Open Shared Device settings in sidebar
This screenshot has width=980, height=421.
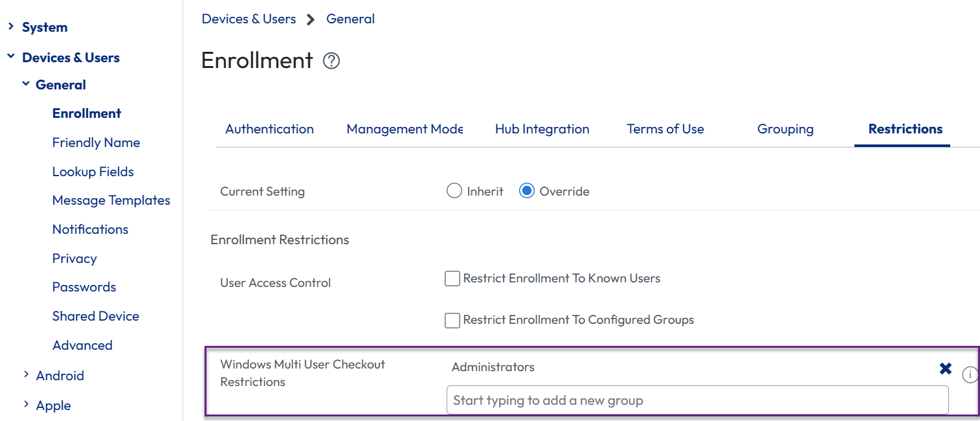click(x=95, y=316)
